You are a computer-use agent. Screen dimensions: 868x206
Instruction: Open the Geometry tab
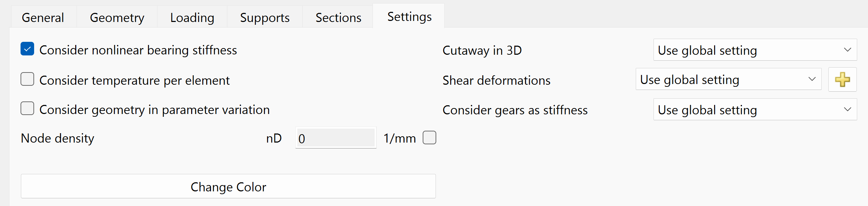117,17
